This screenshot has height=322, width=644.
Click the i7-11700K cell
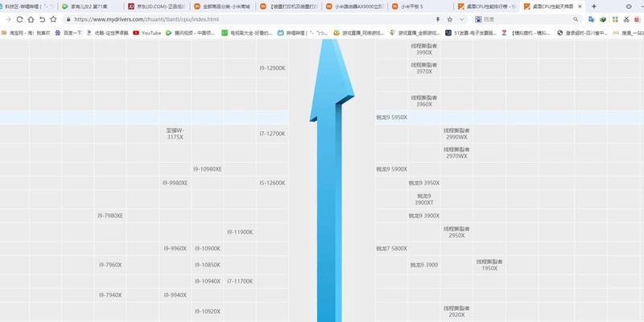coord(240,282)
